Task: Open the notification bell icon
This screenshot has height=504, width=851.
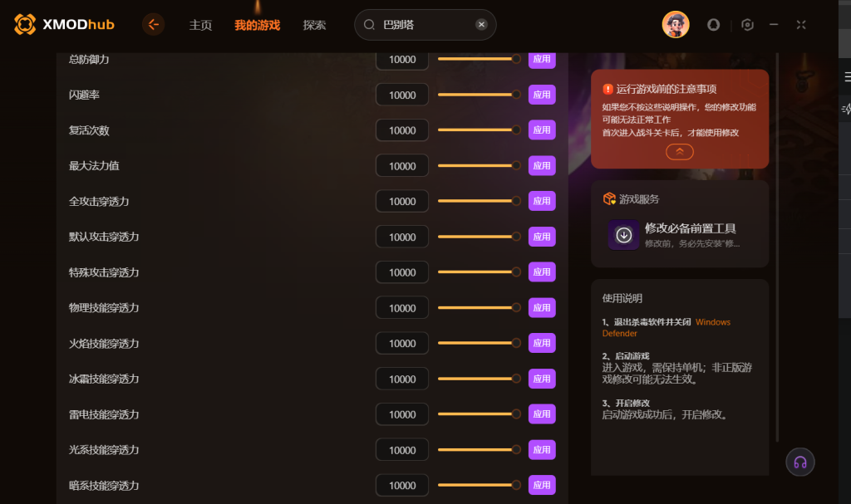Action: click(x=713, y=25)
